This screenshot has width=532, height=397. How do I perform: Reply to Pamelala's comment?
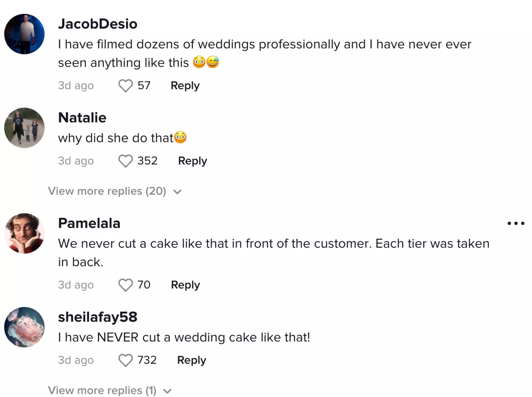185,285
